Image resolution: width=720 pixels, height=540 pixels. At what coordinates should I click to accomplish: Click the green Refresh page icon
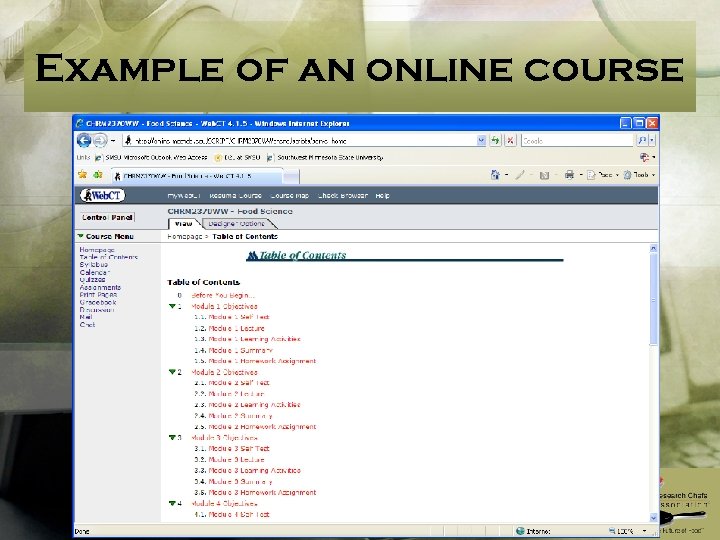tap(495, 141)
